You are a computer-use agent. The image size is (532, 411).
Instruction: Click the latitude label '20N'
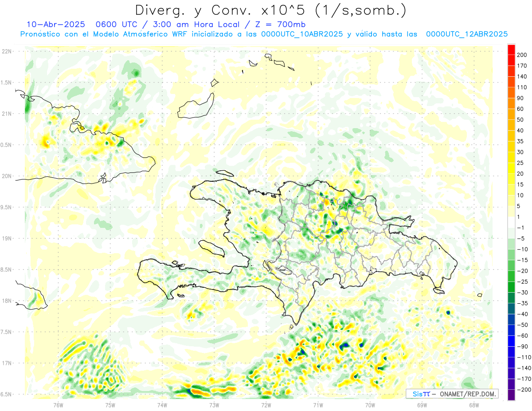[x=6, y=176]
